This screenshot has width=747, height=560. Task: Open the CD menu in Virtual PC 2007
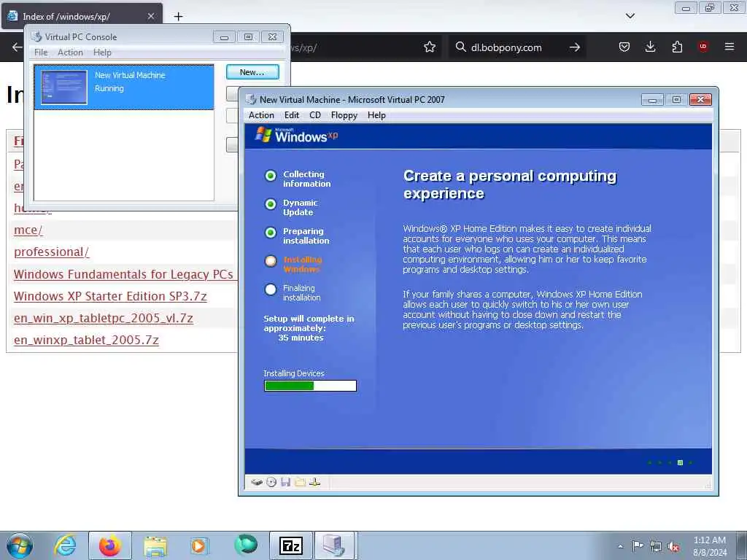(315, 115)
